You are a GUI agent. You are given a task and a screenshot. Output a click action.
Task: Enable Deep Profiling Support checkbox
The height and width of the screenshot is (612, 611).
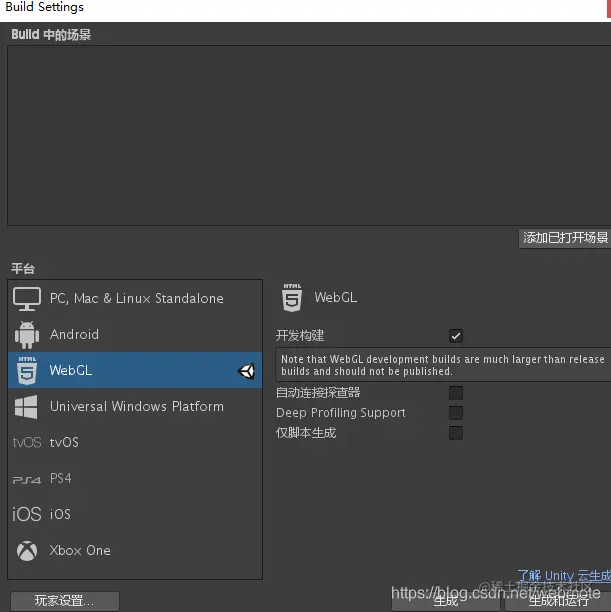click(456, 413)
